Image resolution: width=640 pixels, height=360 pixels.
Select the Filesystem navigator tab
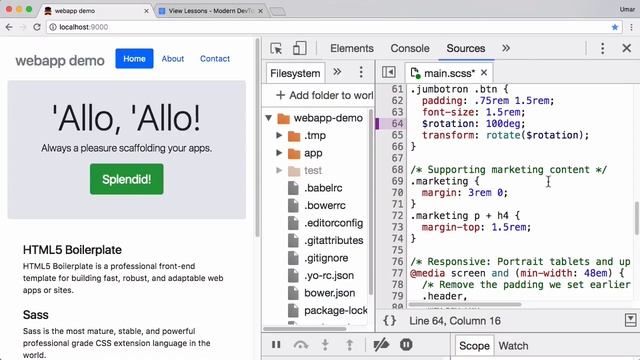pyautogui.click(x=295, y=73)
